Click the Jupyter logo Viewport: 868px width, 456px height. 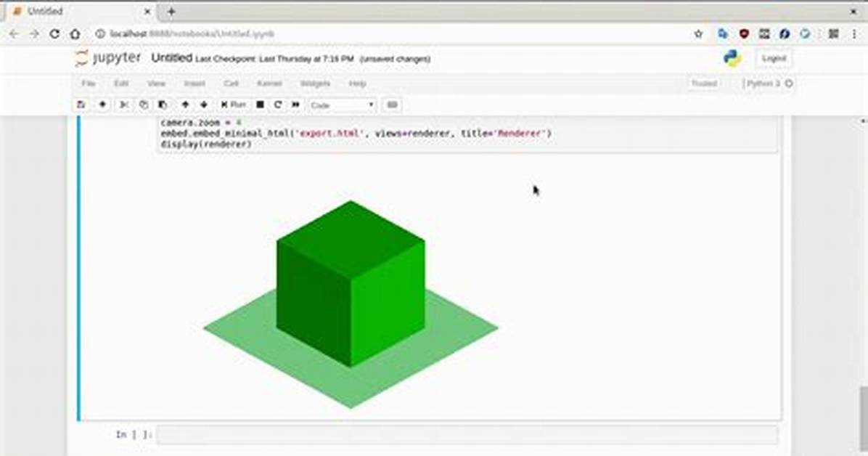[108, 57]
